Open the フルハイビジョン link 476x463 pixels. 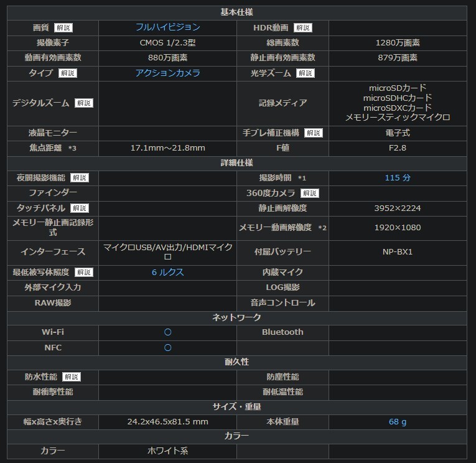click(167, 27)
